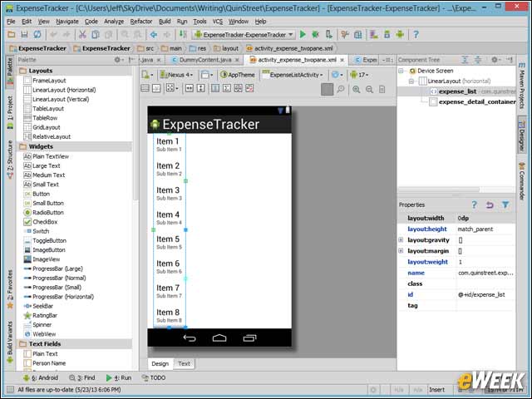
Task: Click the layout breadcrumb folder
Action: [x=226, y=48]
